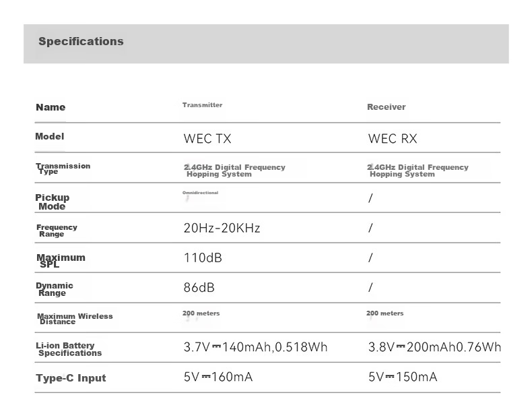The height and width of the screenshot is (395, 532).
Task: Select the Omnidirectional pickup value
Action: [x=200, y=193]
